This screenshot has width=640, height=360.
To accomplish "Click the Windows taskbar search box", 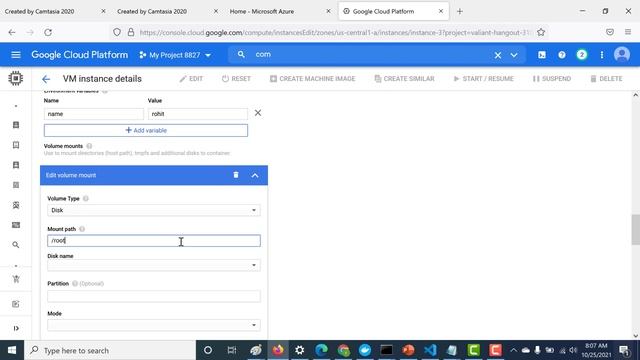I will [110, 350].
